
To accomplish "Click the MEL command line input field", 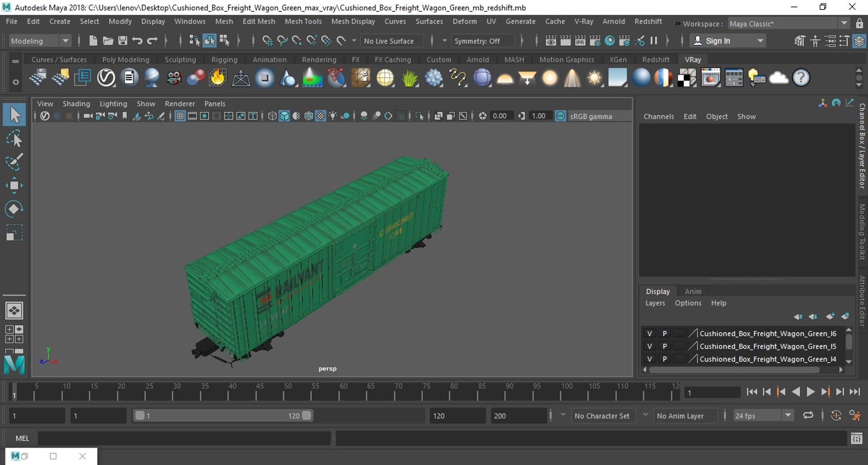I will [184, 438].
